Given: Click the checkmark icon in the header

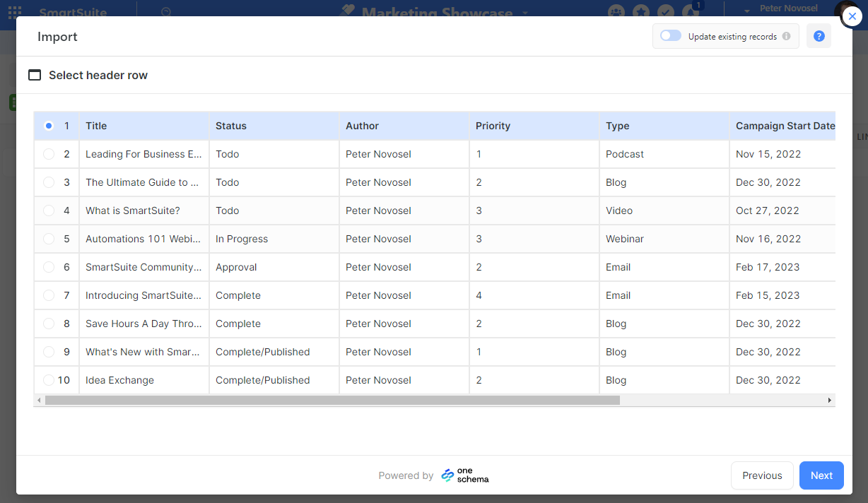Looking at the screenshot, I should coord(665,12).
